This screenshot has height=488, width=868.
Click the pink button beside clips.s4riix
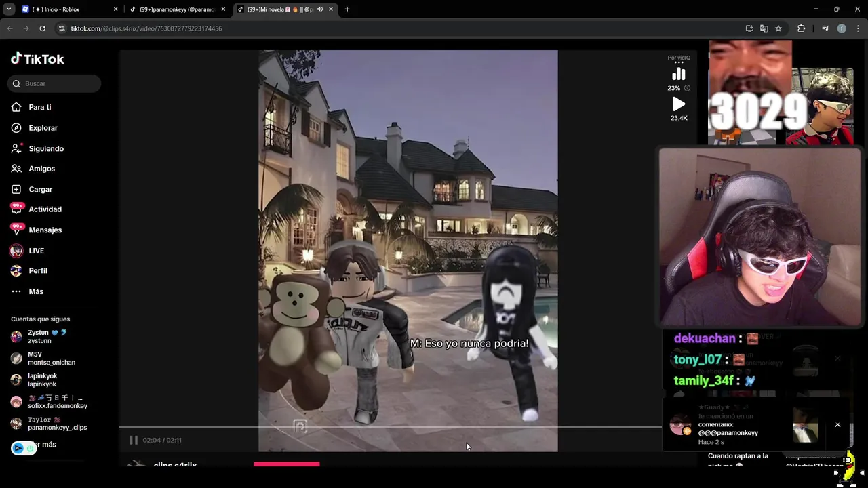click(x=286, y=464)
